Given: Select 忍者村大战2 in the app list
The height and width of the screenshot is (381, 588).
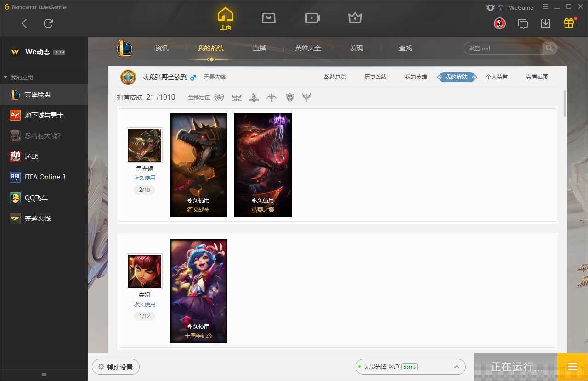Looking at the screenshot, I should [x=44, y=136].
